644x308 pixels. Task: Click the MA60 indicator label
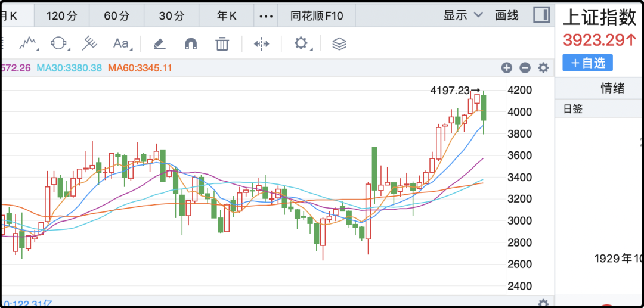(140, 68)
